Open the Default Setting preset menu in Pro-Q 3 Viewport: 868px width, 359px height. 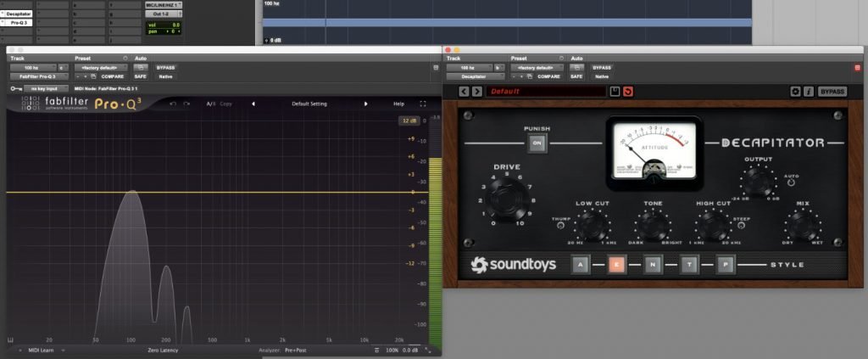coord(309,104)
